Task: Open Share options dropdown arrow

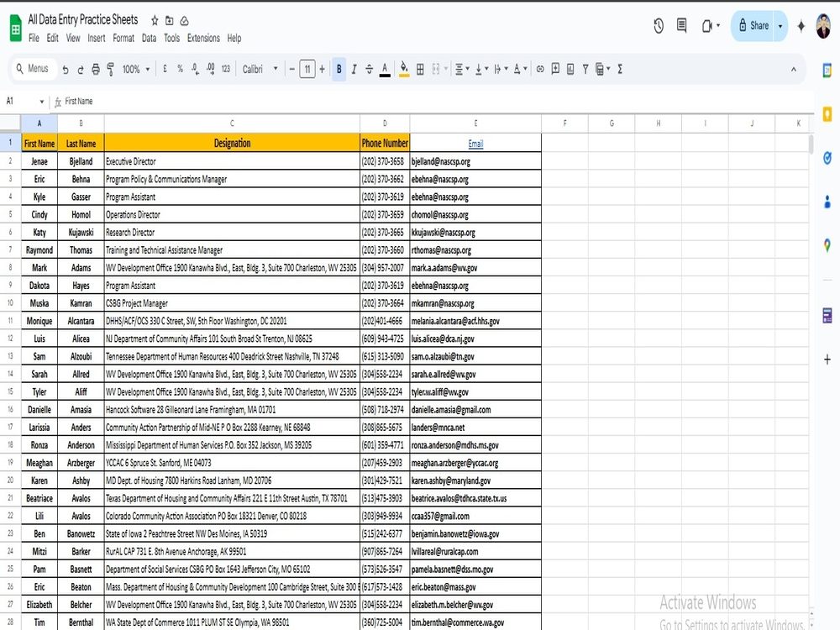Action: pyautogui.click(x=780, y=26)
